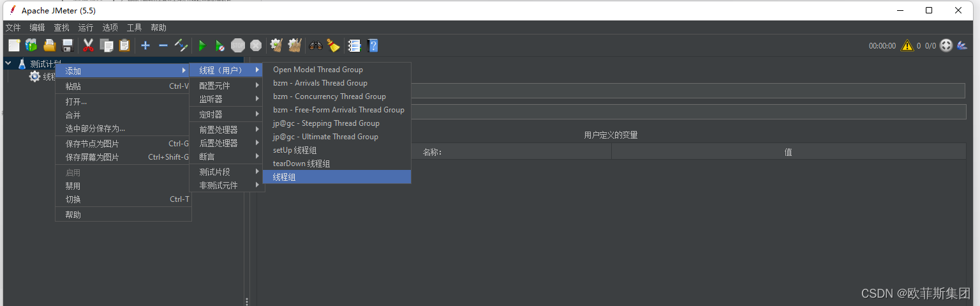The width and height of the screenshot is (980, 306).
Task: Expand the 添加 submenu entry
Action: coord(124,70)
